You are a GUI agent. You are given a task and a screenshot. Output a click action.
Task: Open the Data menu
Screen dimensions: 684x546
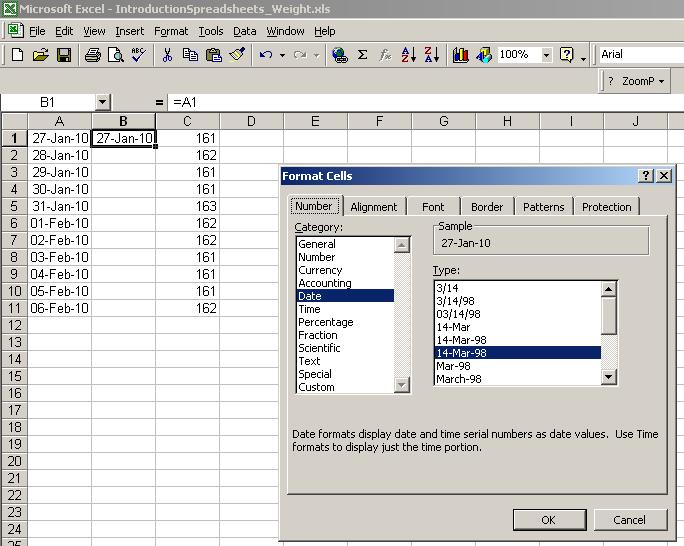pos(244,31)
